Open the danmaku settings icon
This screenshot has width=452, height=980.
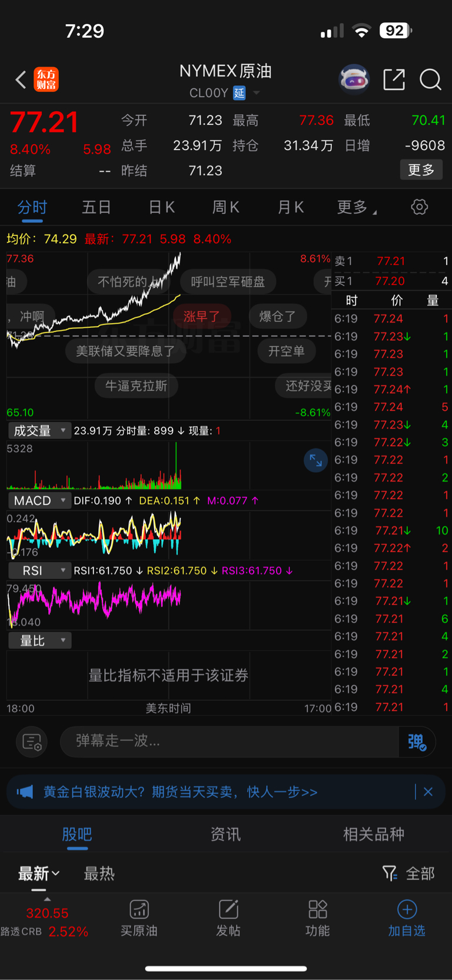(x=32, y=742)
